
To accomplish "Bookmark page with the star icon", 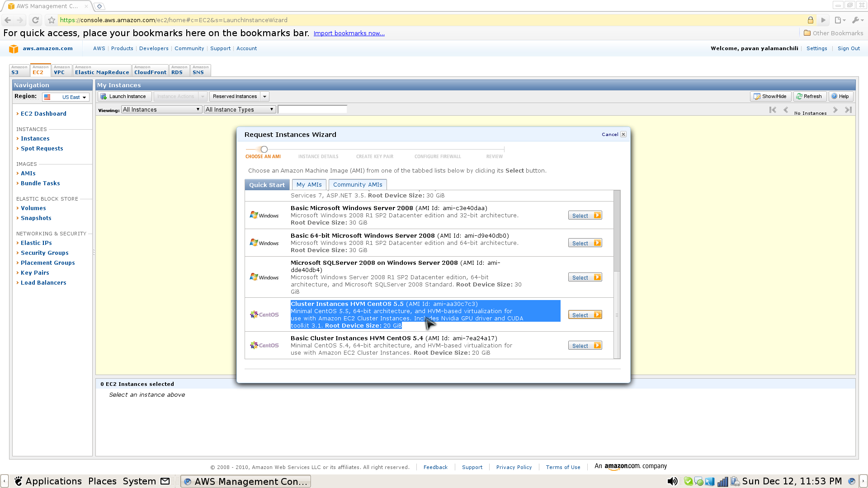I will tap(52, 20).
